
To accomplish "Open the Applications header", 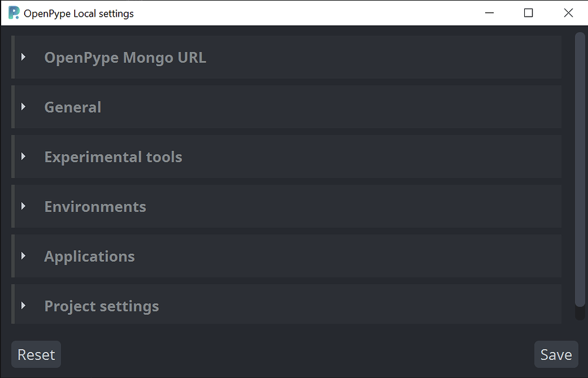I will pos(89,256).
